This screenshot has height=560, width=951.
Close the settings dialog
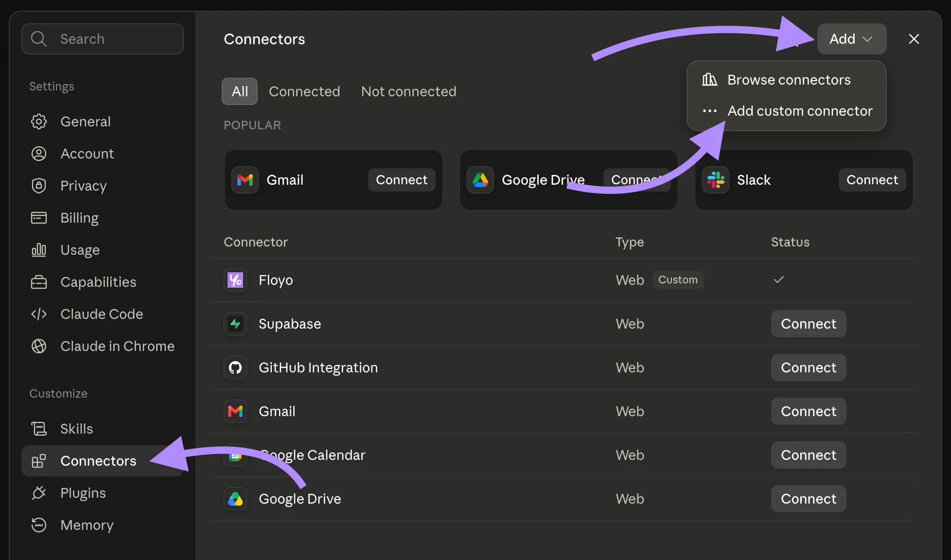[x=914, y=39]
